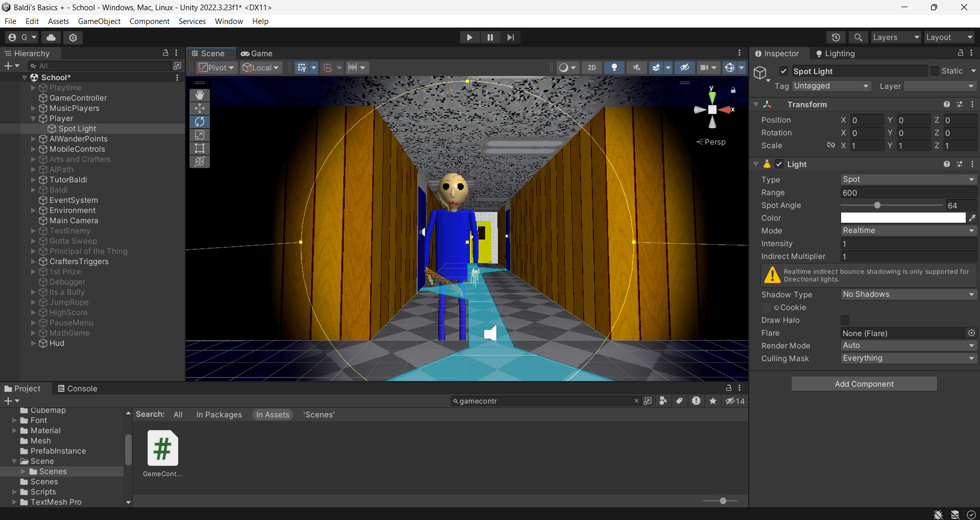Open the Tag Untagged dropdown

(x=831, y=86)
